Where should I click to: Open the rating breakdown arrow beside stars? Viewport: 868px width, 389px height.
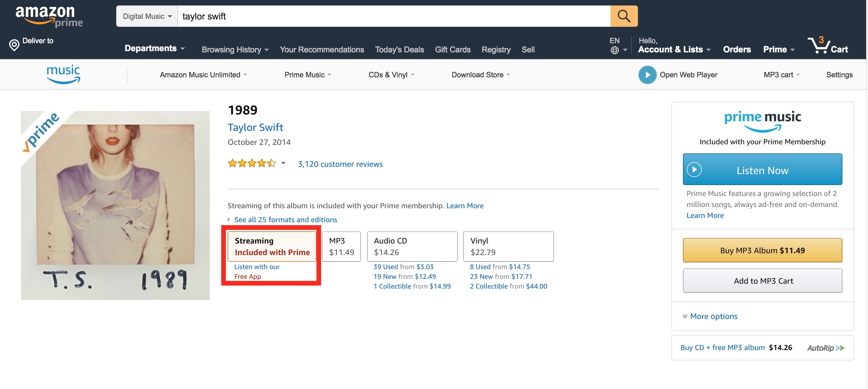click(x=283, y=163)
